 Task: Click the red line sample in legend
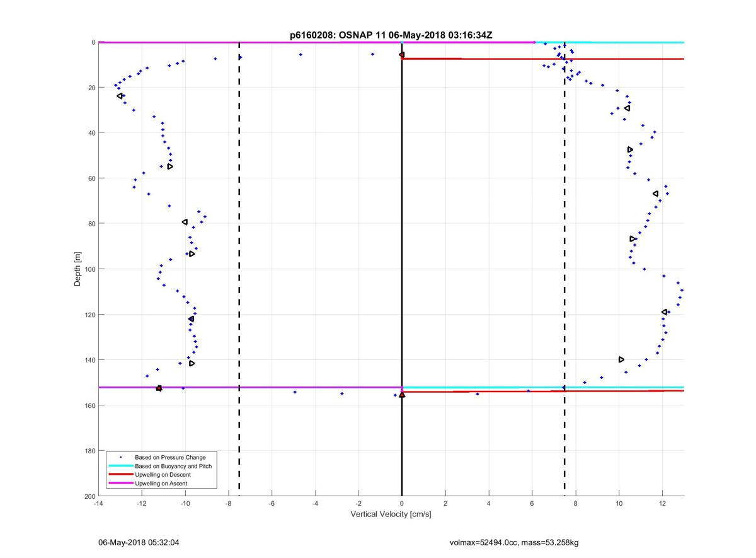click(x=120, y=475)
